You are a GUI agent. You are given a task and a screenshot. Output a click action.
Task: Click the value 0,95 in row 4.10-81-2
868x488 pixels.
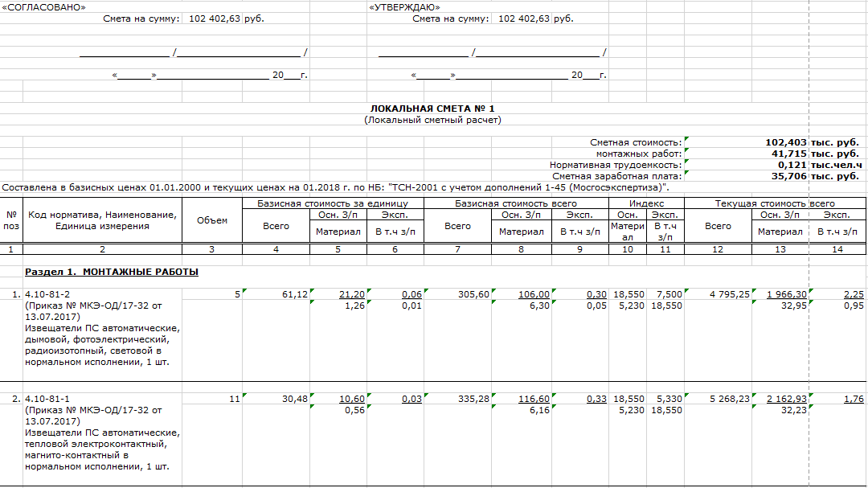[854, 306]
